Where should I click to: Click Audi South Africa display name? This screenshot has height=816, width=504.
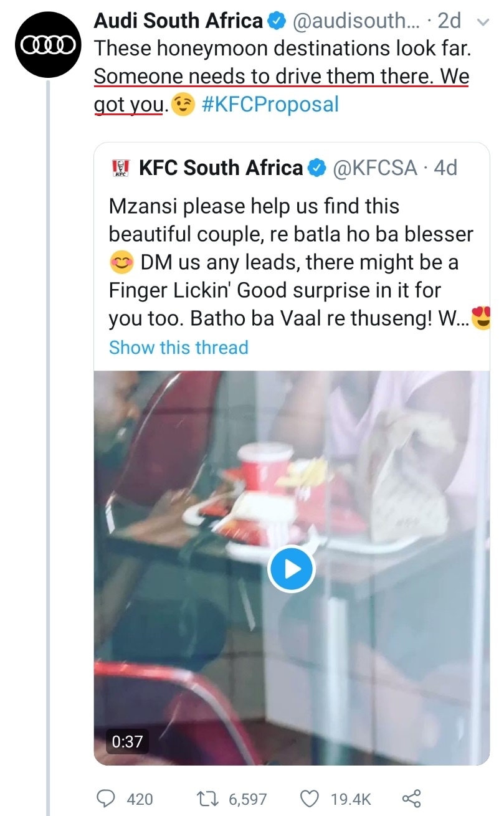click(x=178, y=21)
